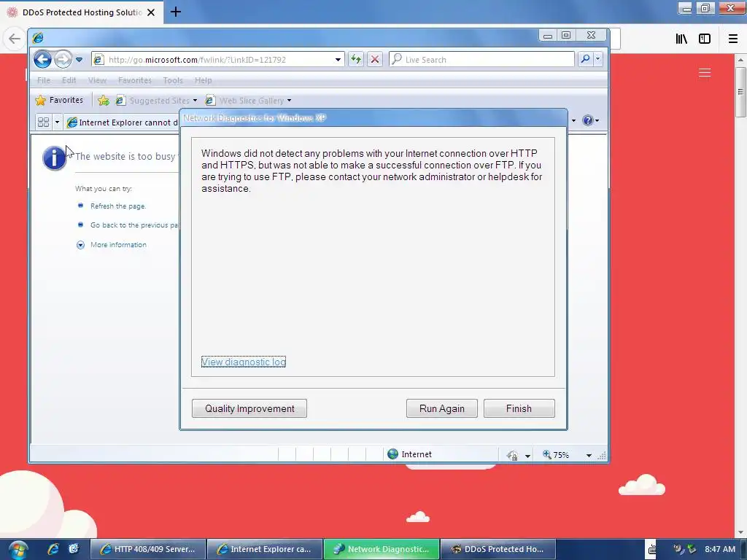Click the blue Help question mark icon
Screen dimensions: 747x560
click(588, 120)
